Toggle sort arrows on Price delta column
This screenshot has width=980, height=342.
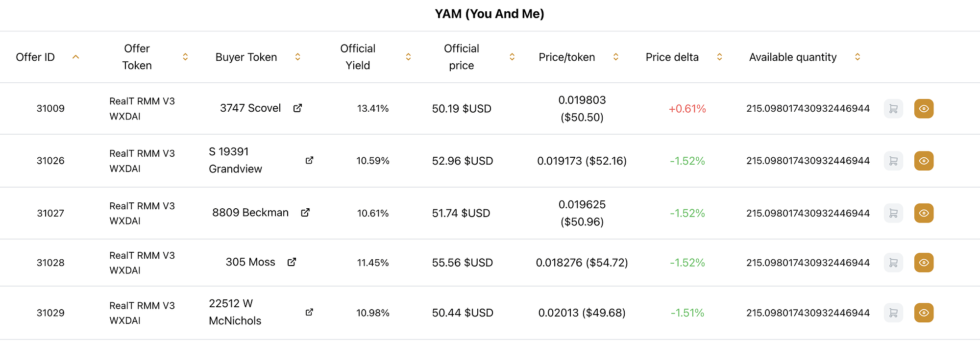coord(719,57)
